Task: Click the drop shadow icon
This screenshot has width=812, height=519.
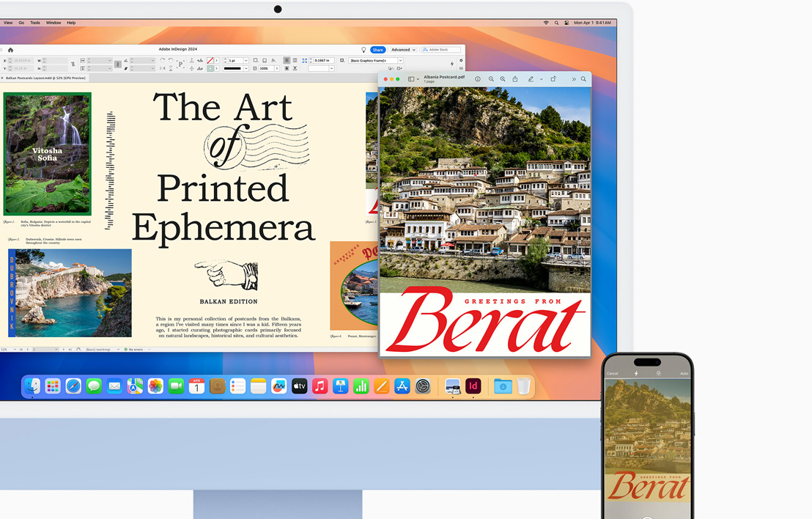Action: (265, 61)
